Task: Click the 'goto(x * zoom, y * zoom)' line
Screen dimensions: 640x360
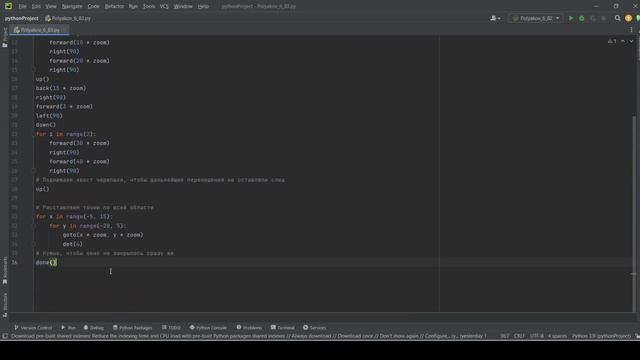Action: pyautogui.click(x=103, y=235)
